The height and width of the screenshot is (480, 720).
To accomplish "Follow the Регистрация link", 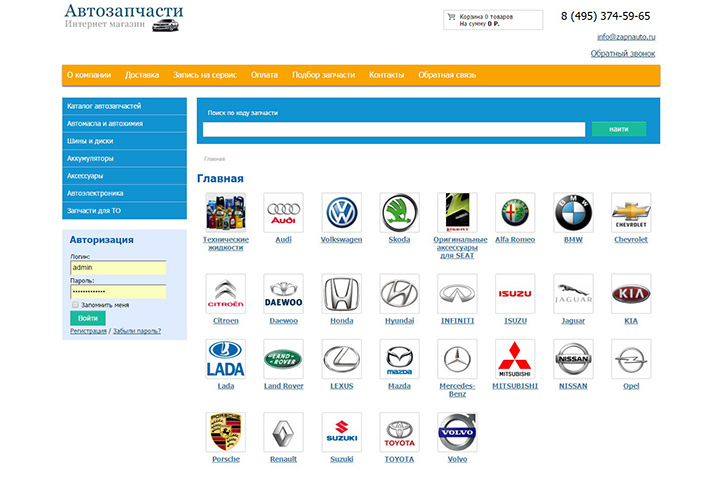I will point(88,331).
